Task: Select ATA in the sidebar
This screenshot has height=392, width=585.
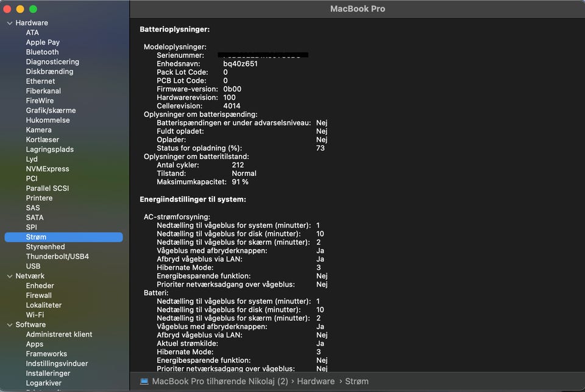Action: [32, 32]
